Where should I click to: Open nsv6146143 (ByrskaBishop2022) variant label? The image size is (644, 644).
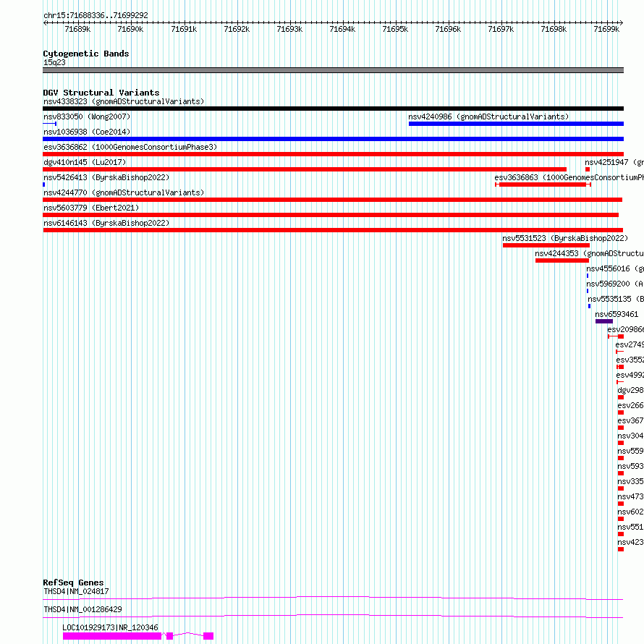106,223
